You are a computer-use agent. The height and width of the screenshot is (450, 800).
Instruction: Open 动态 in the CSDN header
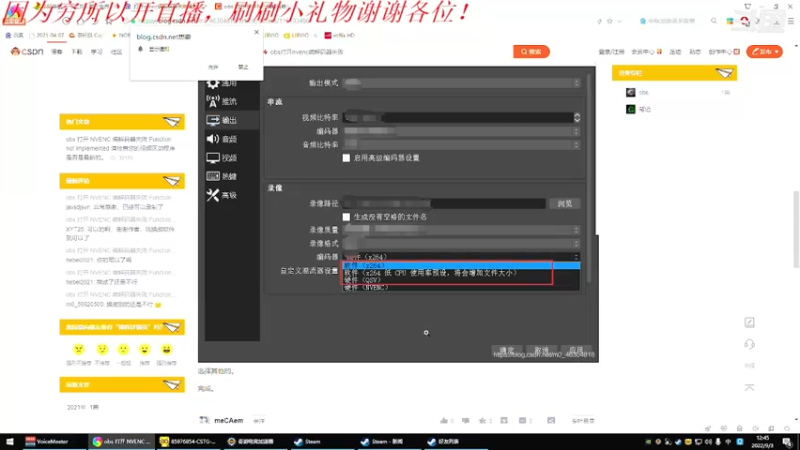(x=695, y=52)
